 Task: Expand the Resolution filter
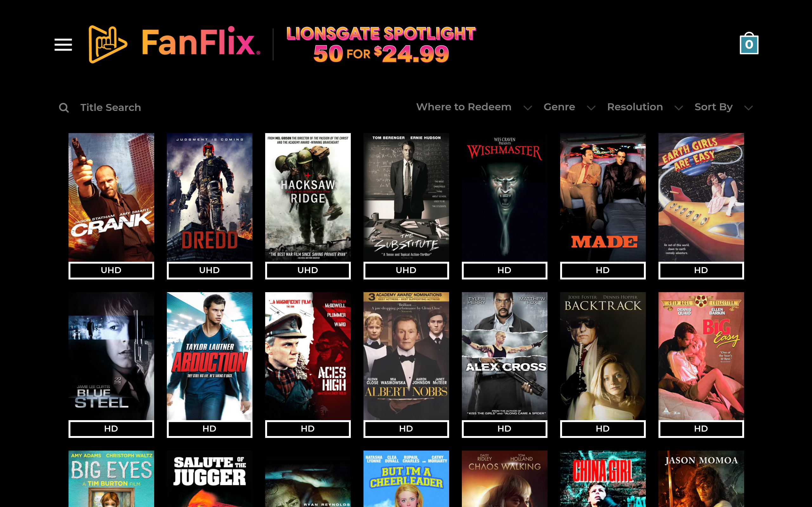click(x=645, y=107)
